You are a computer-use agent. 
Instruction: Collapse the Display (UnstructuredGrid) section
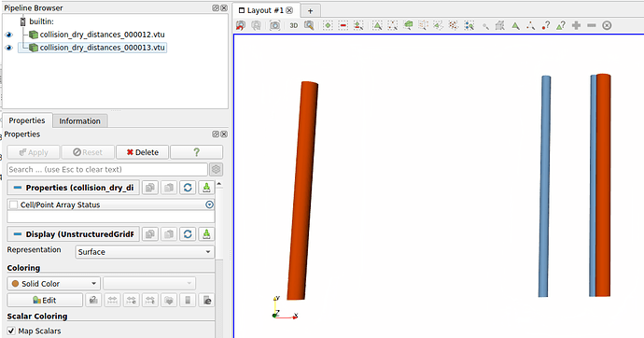(x=17, y=234)
